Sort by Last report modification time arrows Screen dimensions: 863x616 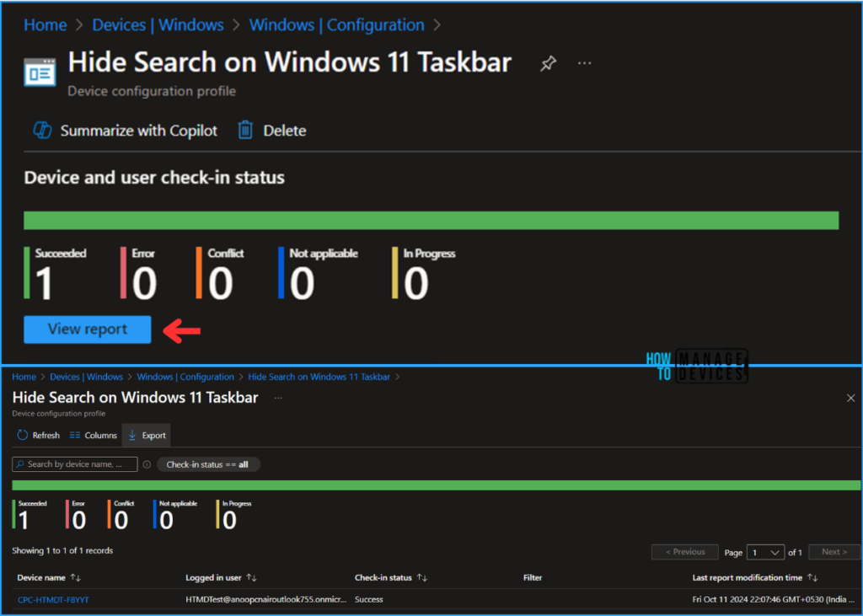tap(812, 577)
